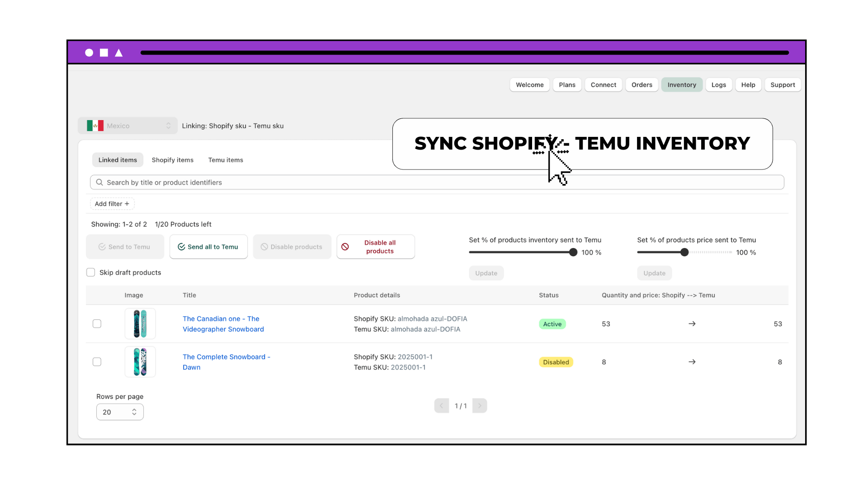Click the 1/20 Products left text
Screen dimensions: 868x488
tap(183, 224)
